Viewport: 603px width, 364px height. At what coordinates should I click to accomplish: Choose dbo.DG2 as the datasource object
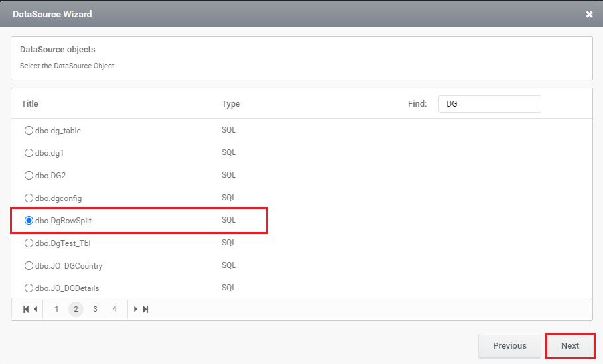[x=29, y=175]
